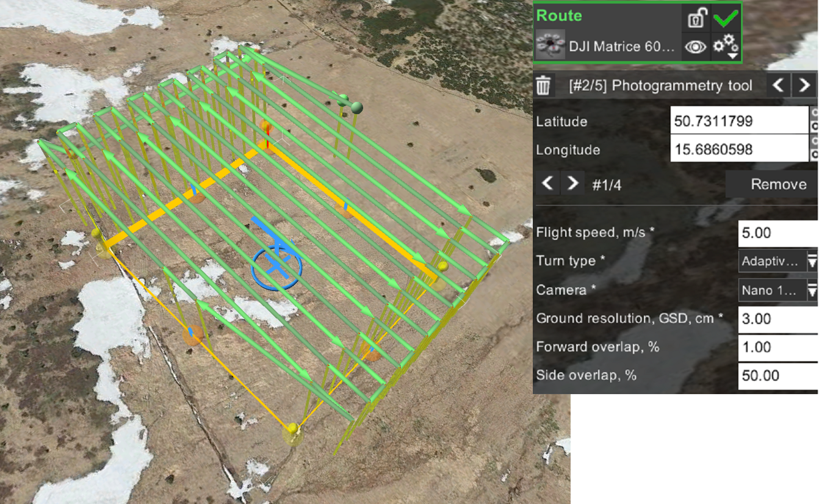The width and height of the screenshot is (819, 504).
Task: Click the Side overlap percentage field
Action: point(778,375)
